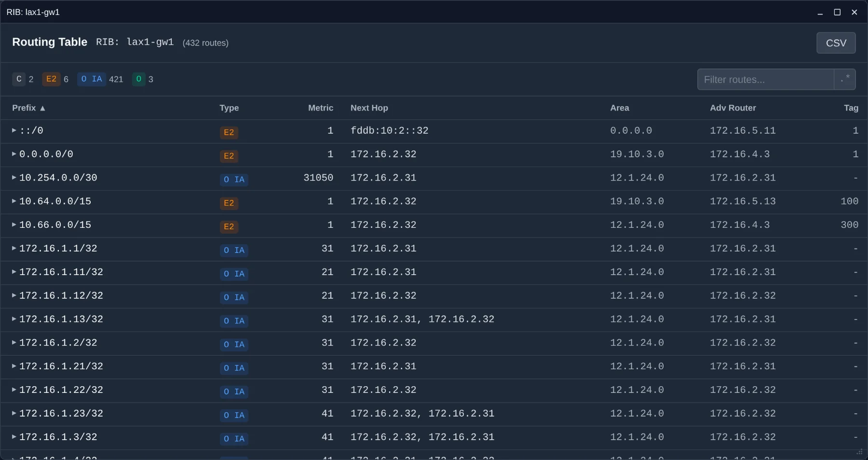This screenshot has width=868, height=460.
Task: Select tag value 100
Action: click(x=849, y=201)
